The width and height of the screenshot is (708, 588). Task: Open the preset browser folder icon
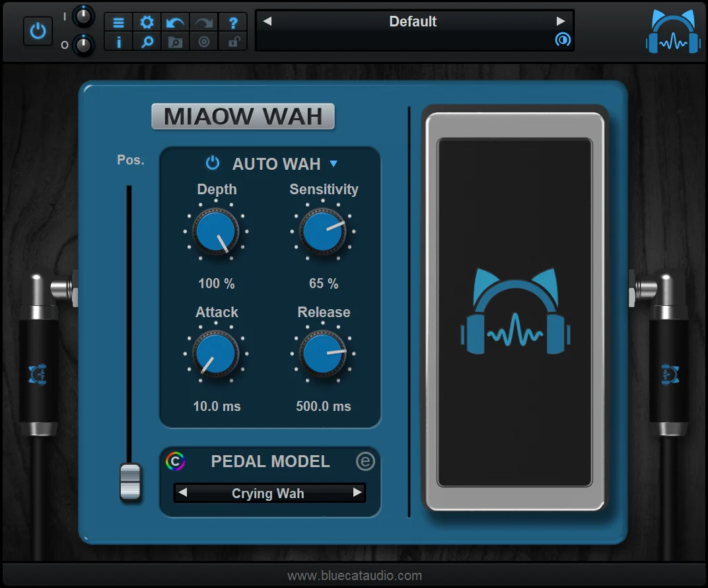coord(174,41)
